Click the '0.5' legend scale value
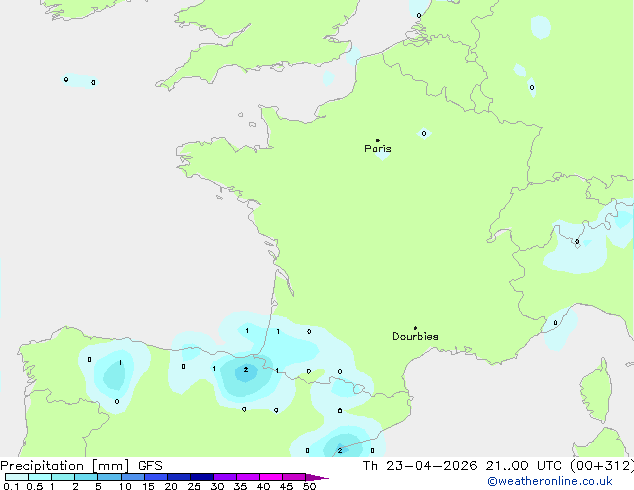 (35, 486)
